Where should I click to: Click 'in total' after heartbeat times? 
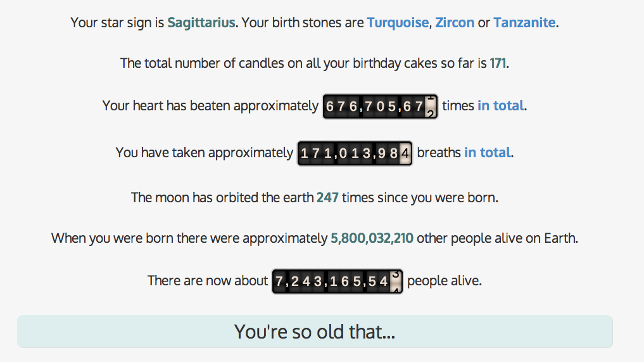[500, 106]
